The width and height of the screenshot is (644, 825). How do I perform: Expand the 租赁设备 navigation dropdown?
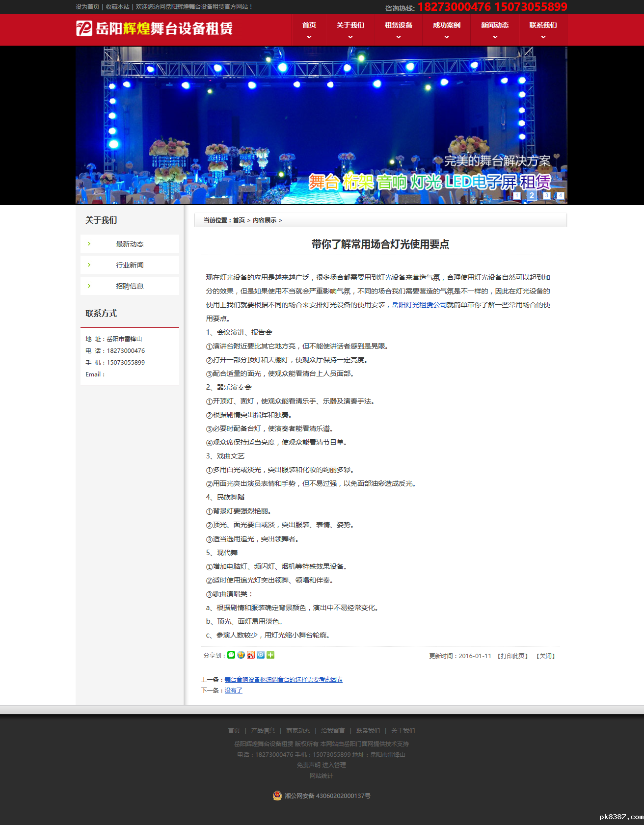click(x=399, y=30)
